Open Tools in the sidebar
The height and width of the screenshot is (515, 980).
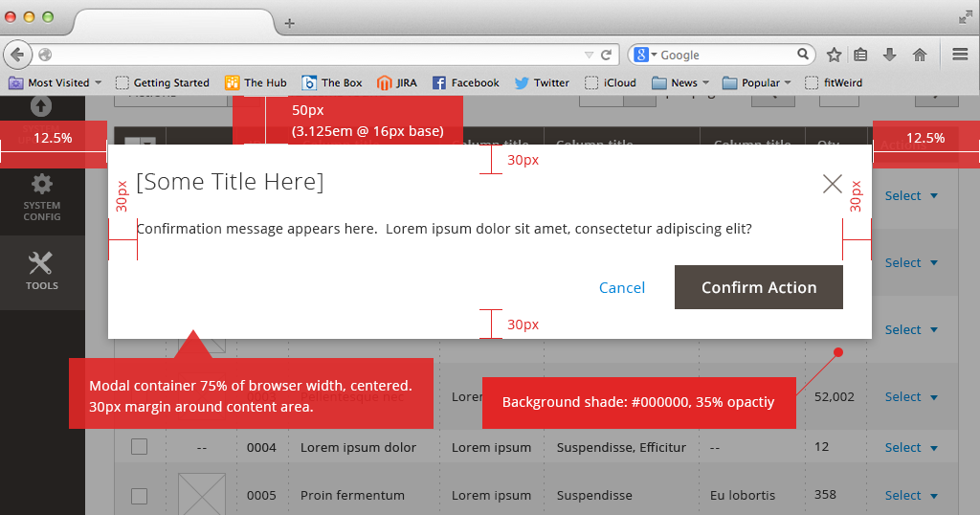[x=42, y=271]
